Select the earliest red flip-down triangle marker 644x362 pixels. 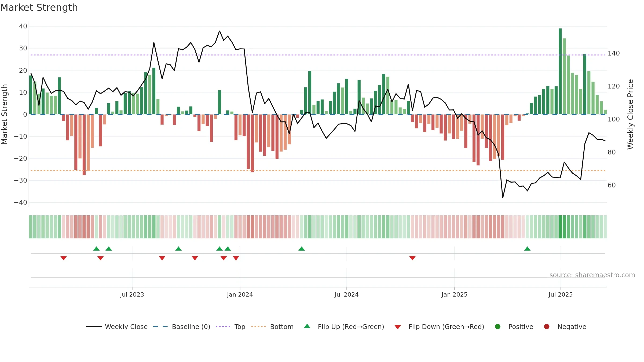click(64, 258)
